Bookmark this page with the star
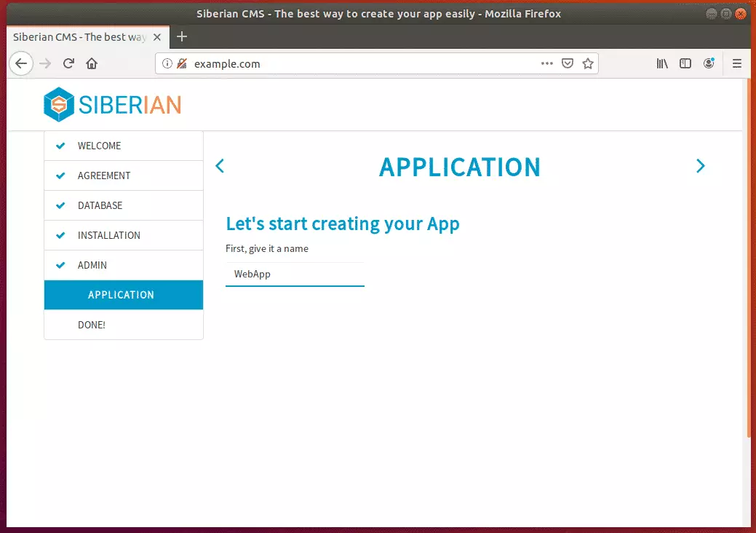756x533 pixels. [588, 63]
